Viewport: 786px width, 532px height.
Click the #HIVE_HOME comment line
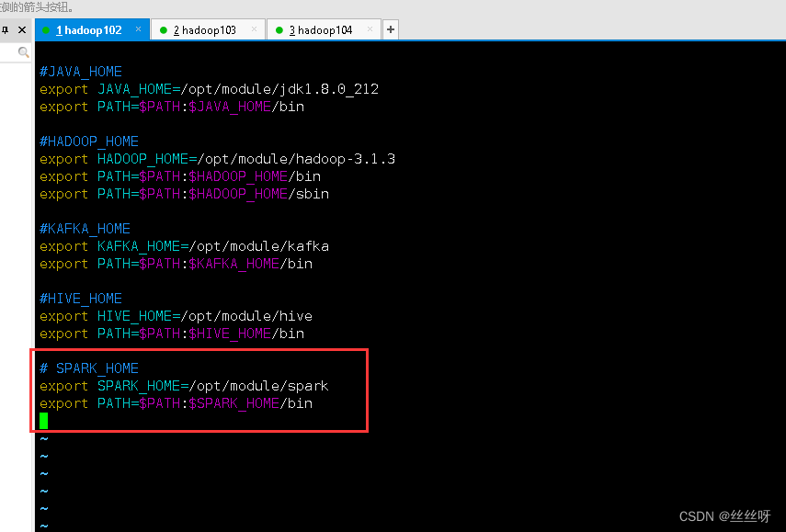coord(81,299)
